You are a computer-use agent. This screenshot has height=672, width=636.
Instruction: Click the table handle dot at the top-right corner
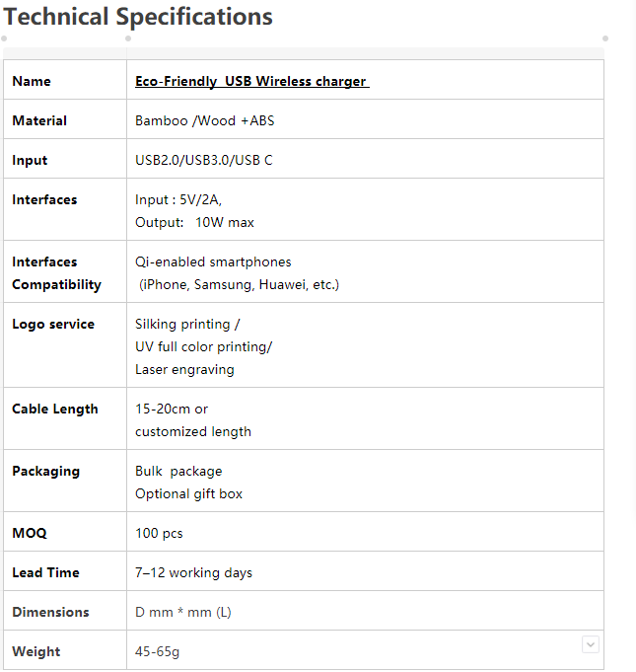(x=604, y=38)
